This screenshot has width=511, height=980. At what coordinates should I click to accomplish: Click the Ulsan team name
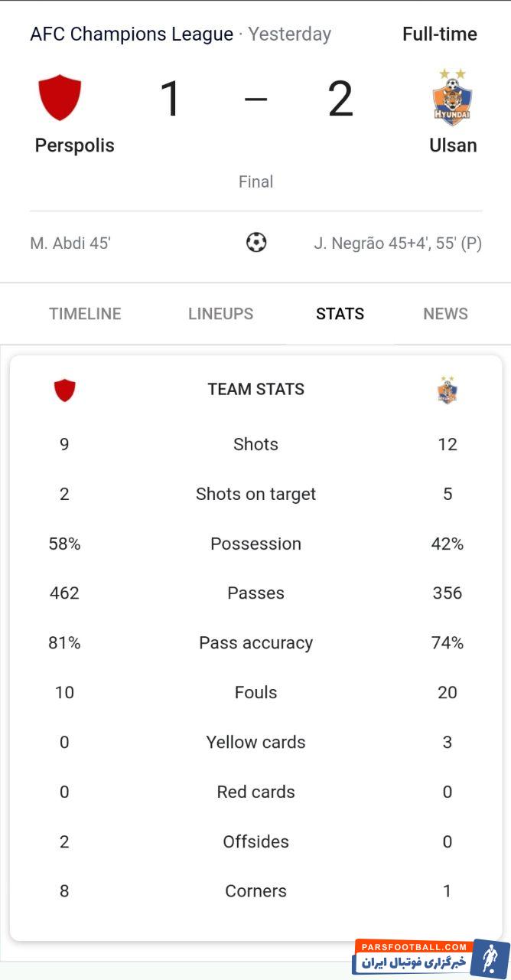(x=453, y=145)
